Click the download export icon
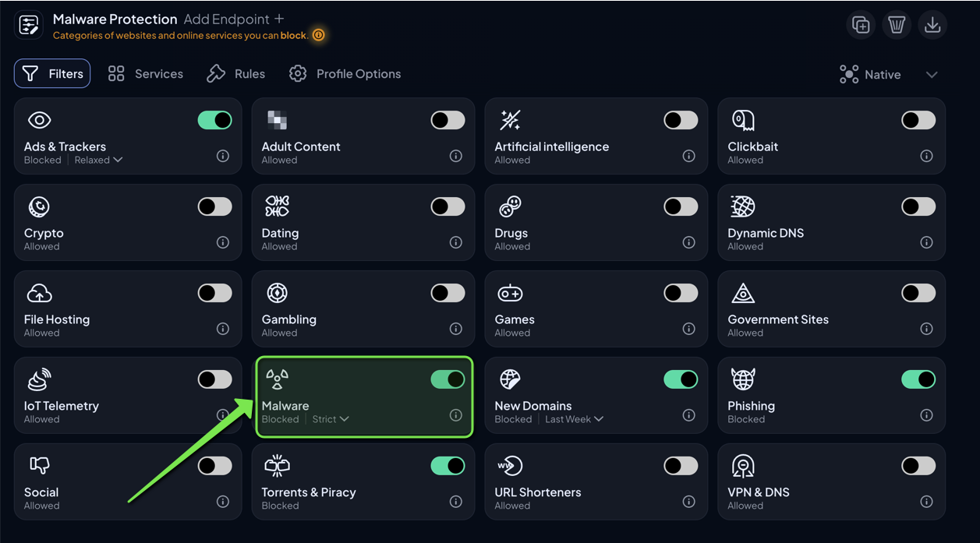Screen dimensions: 980x543 click(932, 25)
